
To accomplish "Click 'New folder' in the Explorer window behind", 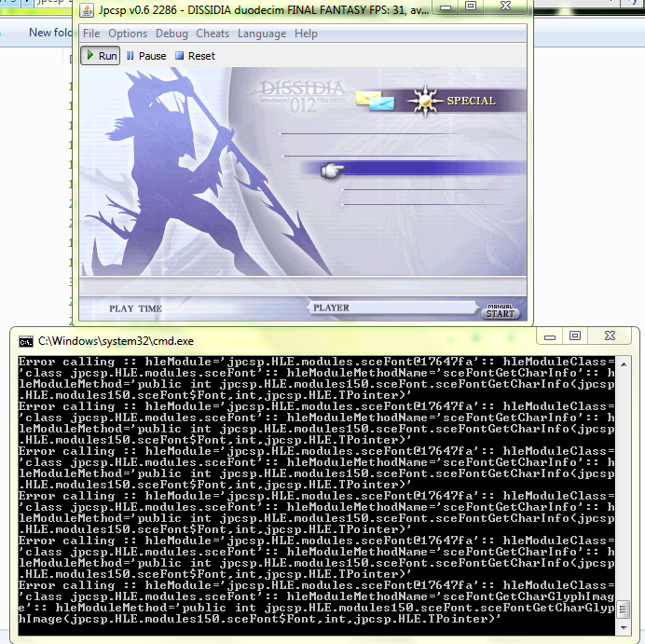I will pos(49,33).
